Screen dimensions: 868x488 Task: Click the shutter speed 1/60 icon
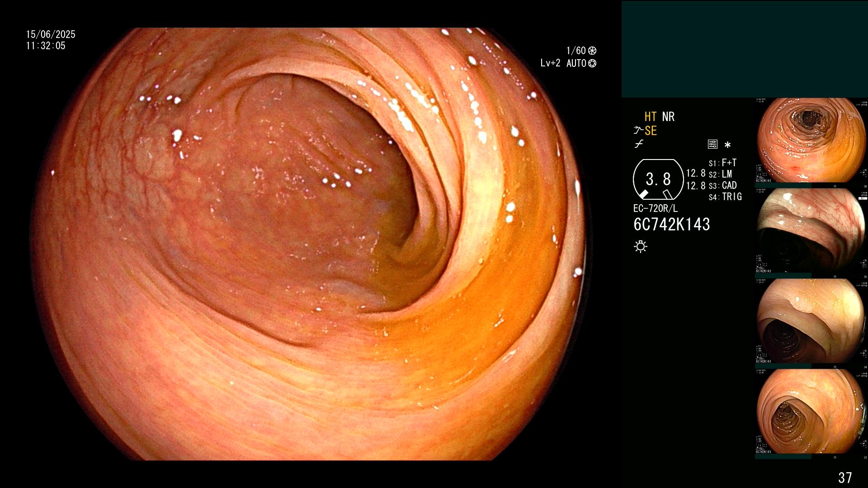(x=592, y=51)
